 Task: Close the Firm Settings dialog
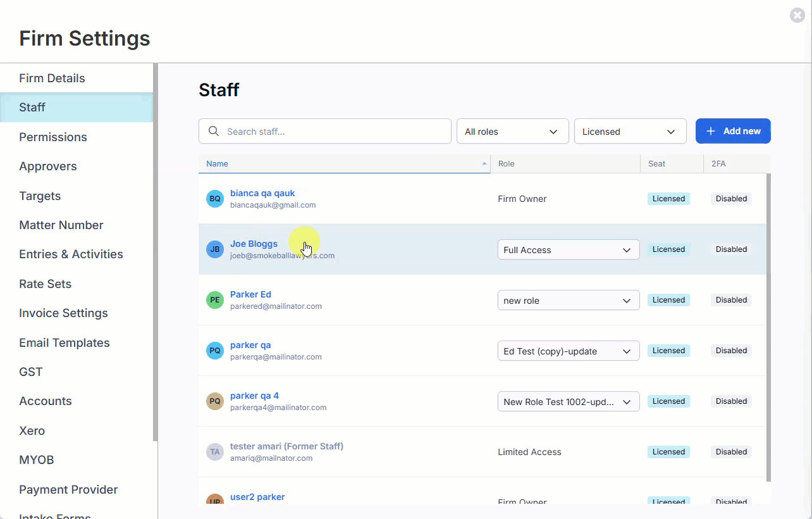(797, 15)
